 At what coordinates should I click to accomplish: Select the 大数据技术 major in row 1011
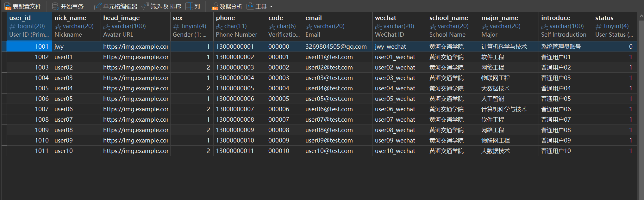[x=509, y=151]
